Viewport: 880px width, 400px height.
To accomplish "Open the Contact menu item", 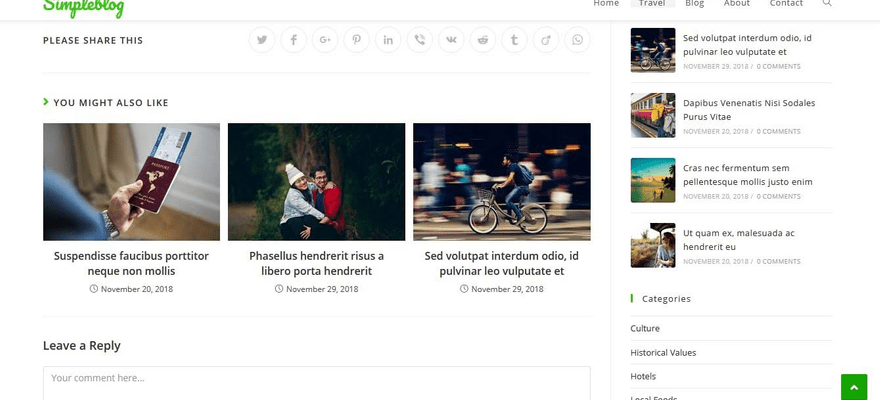I will point(786,3).
